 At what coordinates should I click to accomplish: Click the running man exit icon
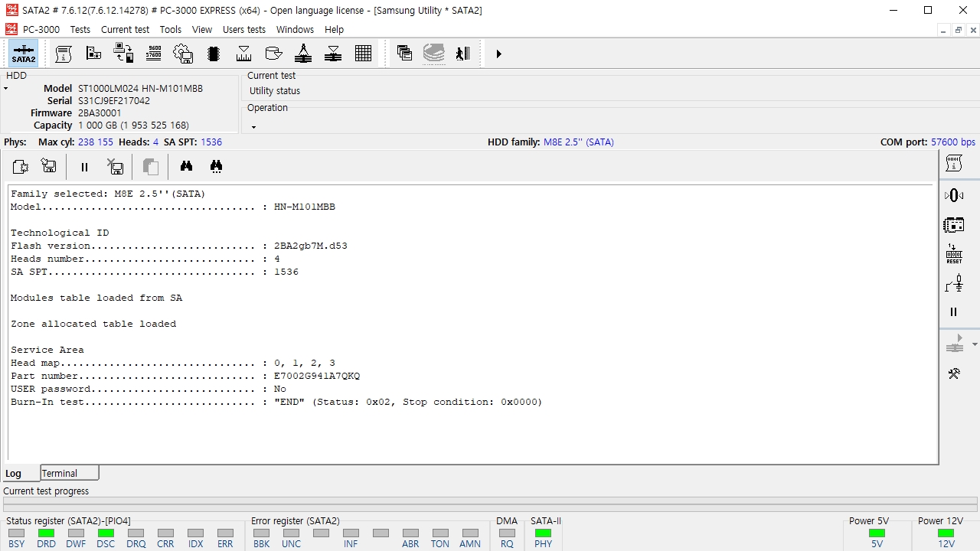click(462, 54)
